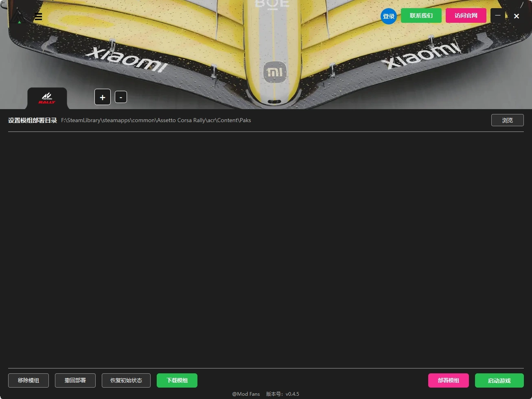Click the empty mod list area
532x399 pixels.
point(266,248)
